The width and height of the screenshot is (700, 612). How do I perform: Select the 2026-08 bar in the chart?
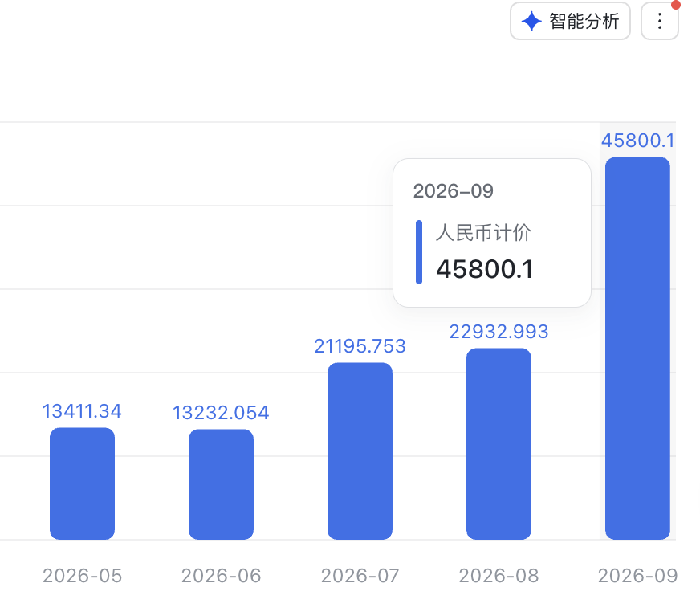click(x=499, y=444)
